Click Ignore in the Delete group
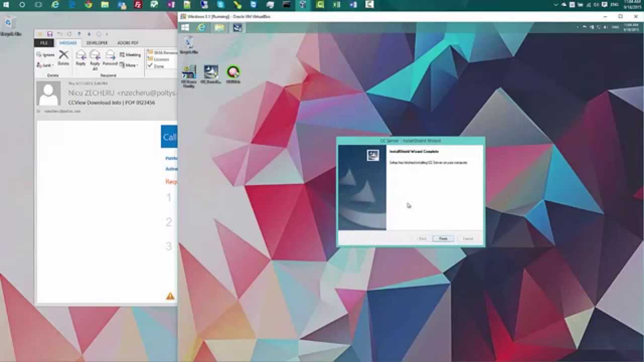Image resolution: width=644 pixels, height=362 pixels. [x=45, y=55]
